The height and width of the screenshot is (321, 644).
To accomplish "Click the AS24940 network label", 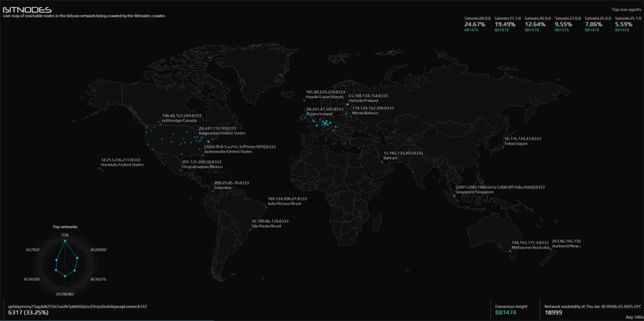I will pos(98,249).
